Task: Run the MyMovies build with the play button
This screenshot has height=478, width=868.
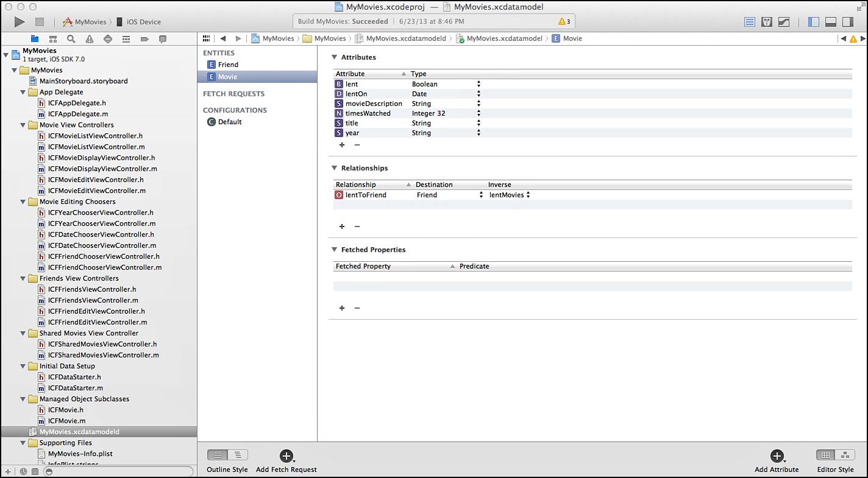Action: click(x=20, y=22)
